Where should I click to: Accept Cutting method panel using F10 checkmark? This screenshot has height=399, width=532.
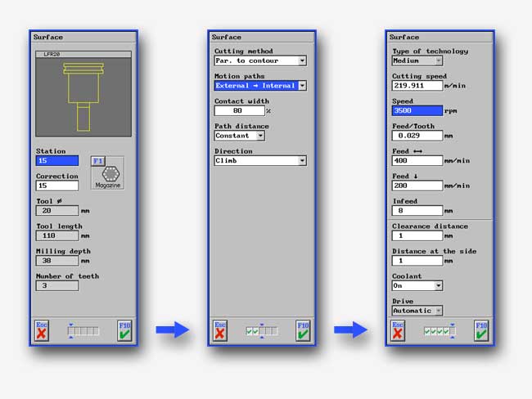[303, 330]
